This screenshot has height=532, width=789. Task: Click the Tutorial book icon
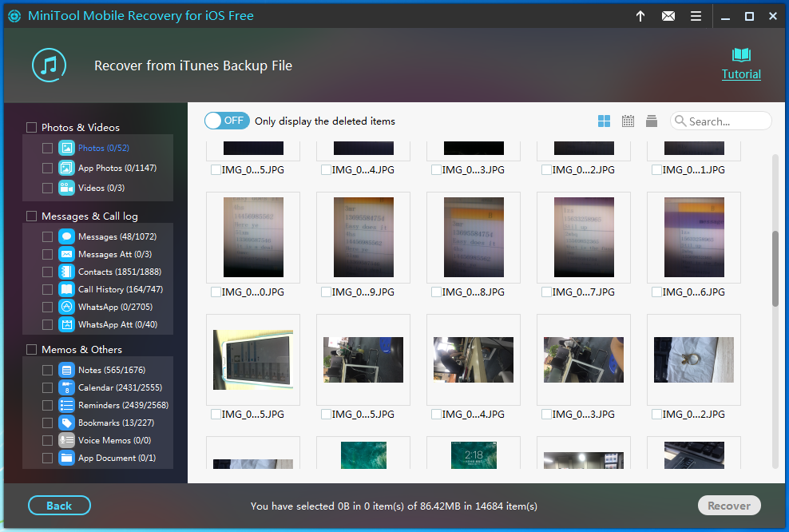[741, 54]
